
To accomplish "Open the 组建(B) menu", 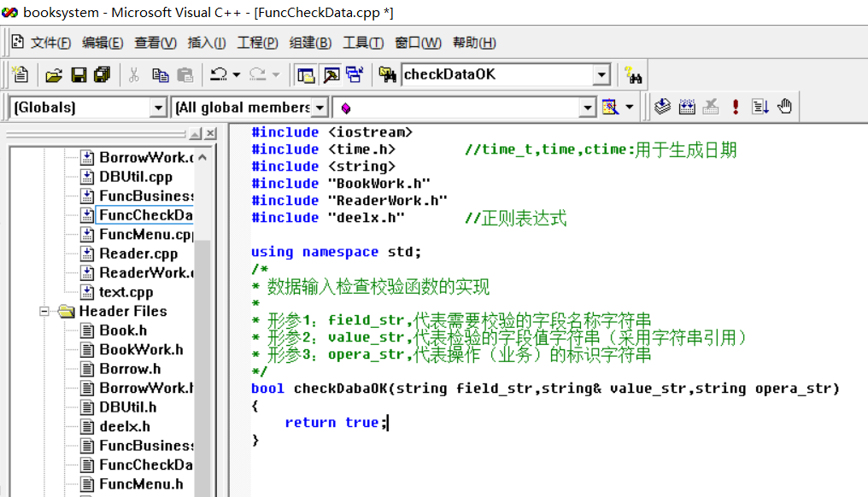I will click(x=310, y=43).
